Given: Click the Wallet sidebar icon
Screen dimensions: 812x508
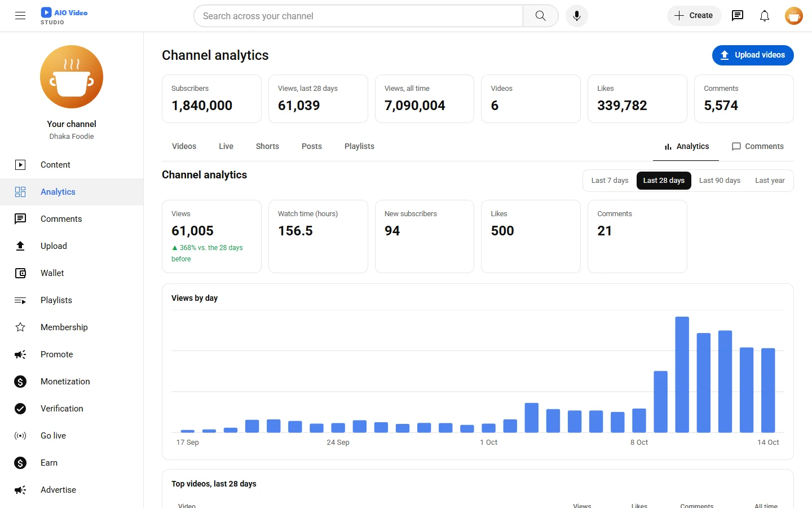Looking at the screenshot, I should (20, 273).
